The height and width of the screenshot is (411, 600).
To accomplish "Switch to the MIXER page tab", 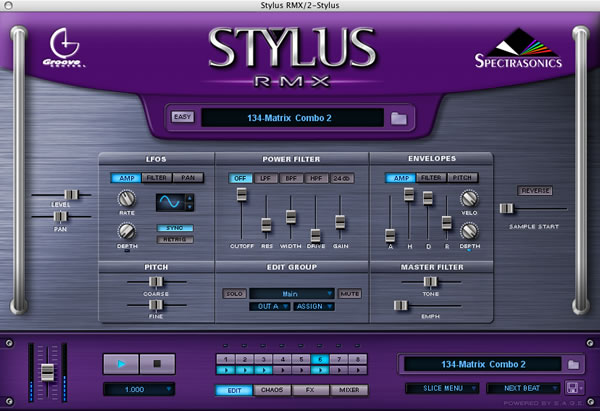I will click(x=349, y=390).
